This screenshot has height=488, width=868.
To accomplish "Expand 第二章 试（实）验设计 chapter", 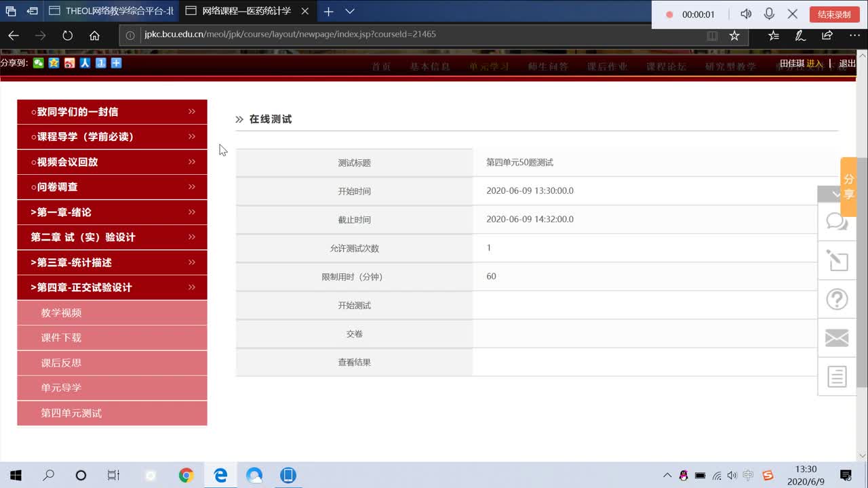I will 112,237.
